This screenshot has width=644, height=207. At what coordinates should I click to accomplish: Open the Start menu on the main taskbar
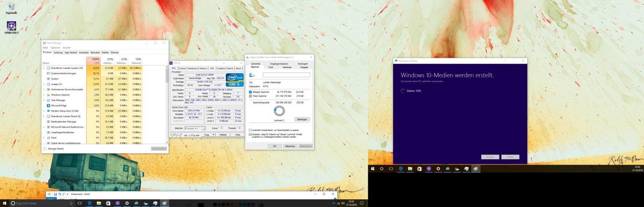pyautogui.click(x=4, y=203)
